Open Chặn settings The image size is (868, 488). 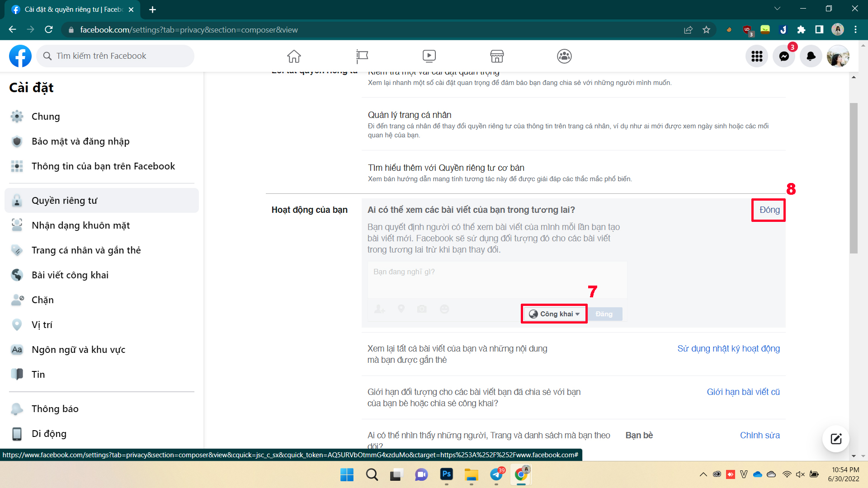pyautogui.click(x=102, y=300)
